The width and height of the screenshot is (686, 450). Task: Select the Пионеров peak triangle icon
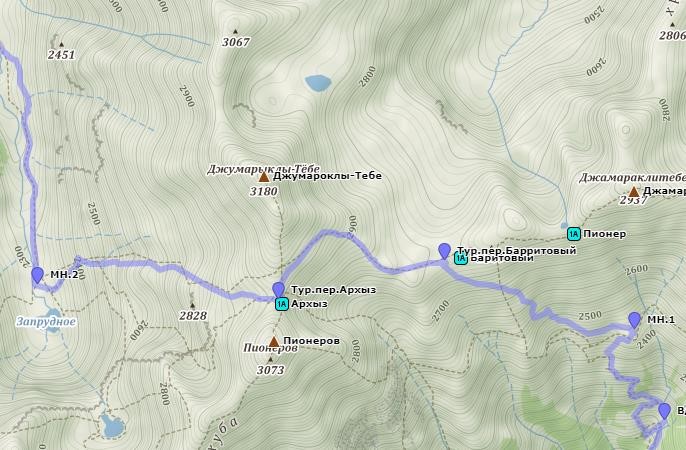pyautogui.click(x=274, y=342)
